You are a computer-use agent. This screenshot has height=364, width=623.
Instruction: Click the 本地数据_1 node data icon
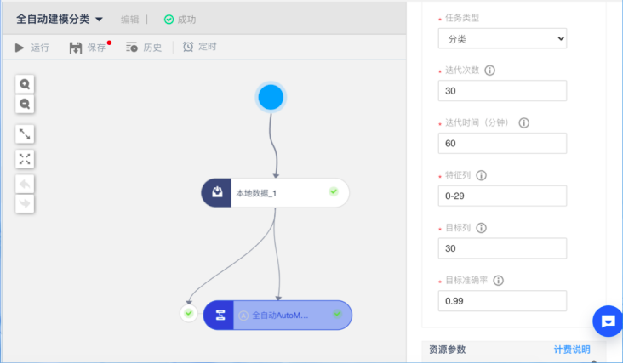[217, 192]
